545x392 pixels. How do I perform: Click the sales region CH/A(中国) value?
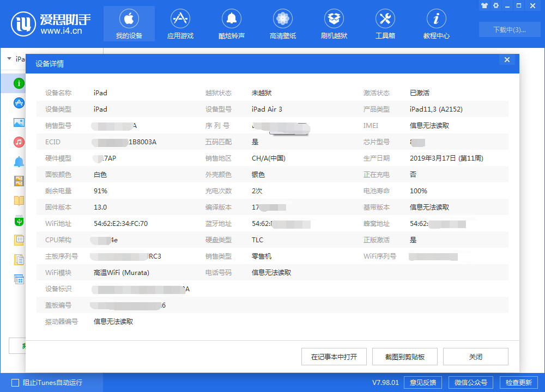click(269, 158)
